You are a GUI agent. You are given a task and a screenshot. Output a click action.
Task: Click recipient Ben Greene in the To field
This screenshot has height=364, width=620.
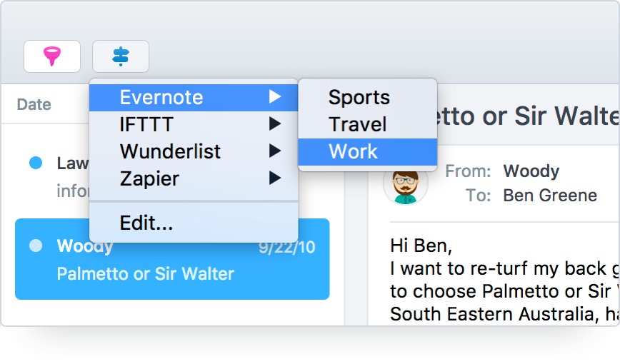click(550, 196)
